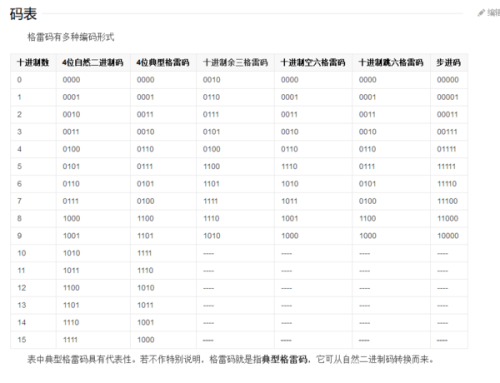Viewport: 500px width, 383px height.
Task: Click typical Gray code 1000 in row 15
Action: click(x=146, y=340)
